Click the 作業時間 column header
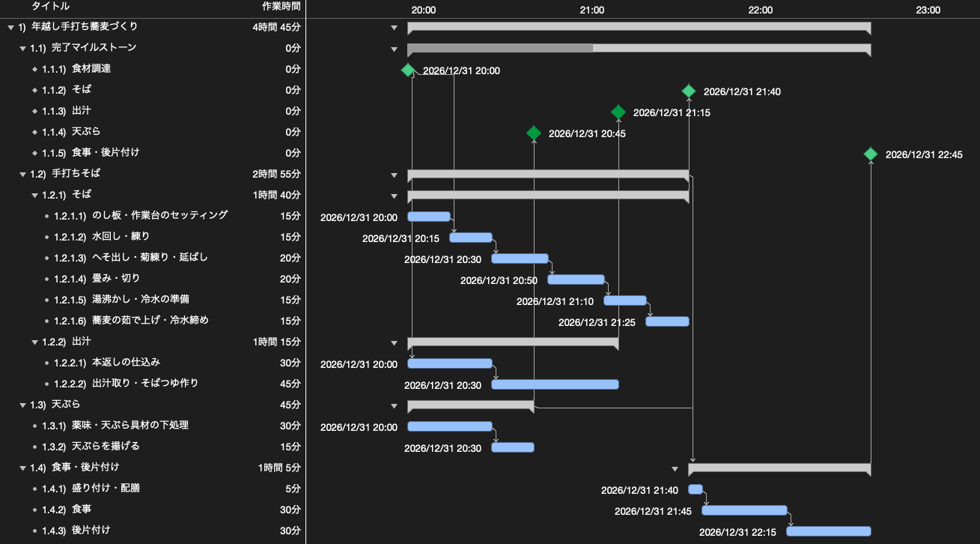 (x=281, y=6)
